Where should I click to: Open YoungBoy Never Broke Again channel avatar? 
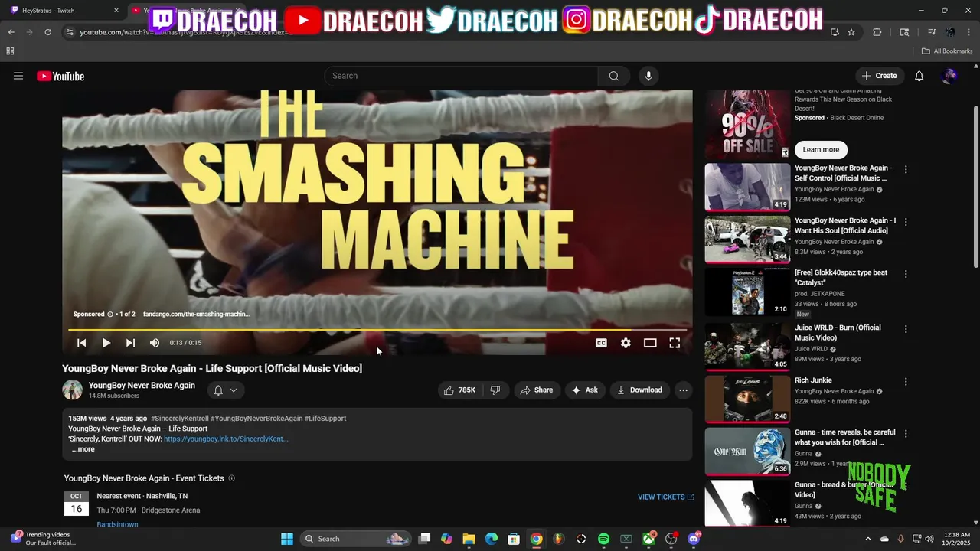click(x=72, y=390)
